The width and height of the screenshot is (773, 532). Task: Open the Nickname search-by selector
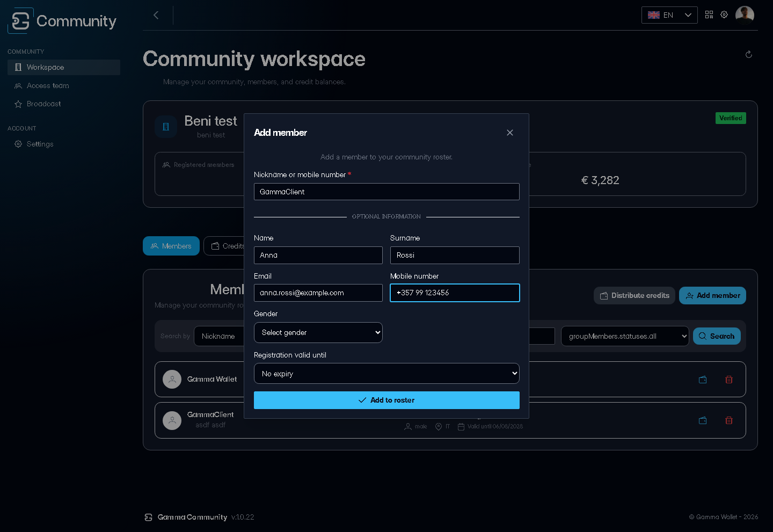pos(220,336)
